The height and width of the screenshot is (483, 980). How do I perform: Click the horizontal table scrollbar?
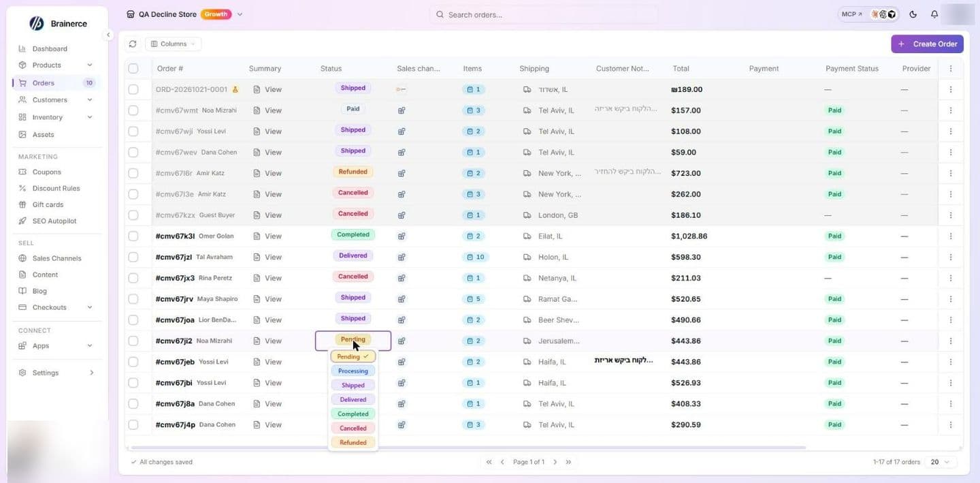[x=468, y=448]
